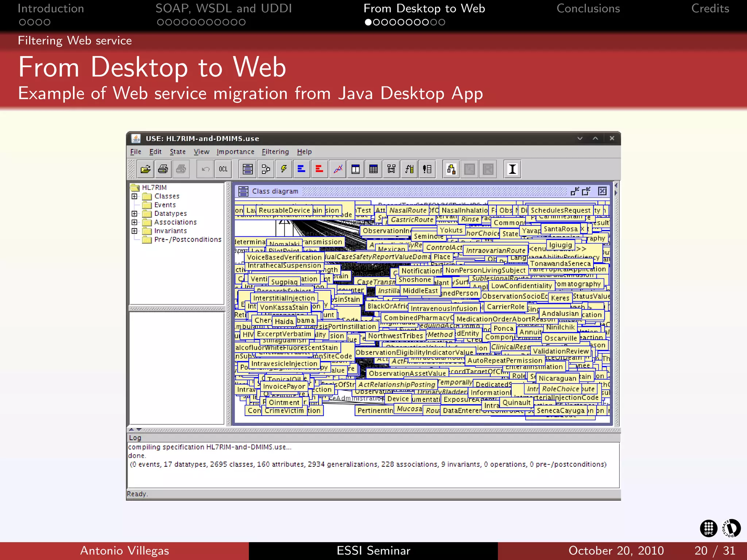Select the ObservationAssetValue class box

point(407,373)
